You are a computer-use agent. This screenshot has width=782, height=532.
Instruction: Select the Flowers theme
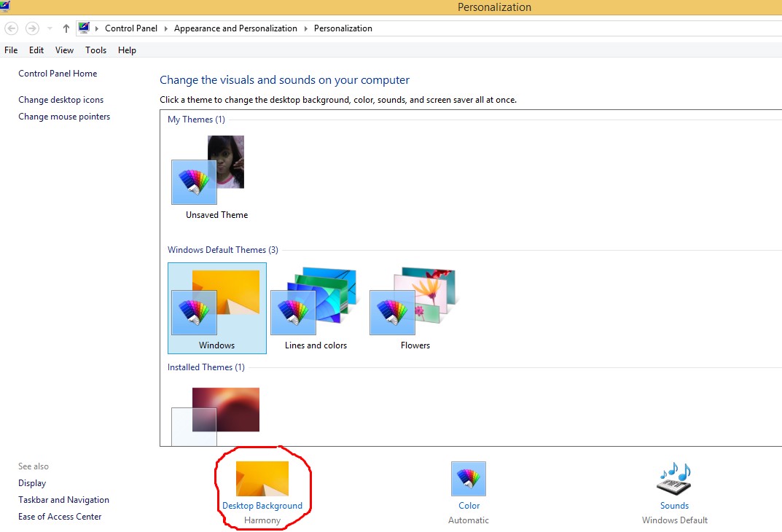click(x=415, y=308)
